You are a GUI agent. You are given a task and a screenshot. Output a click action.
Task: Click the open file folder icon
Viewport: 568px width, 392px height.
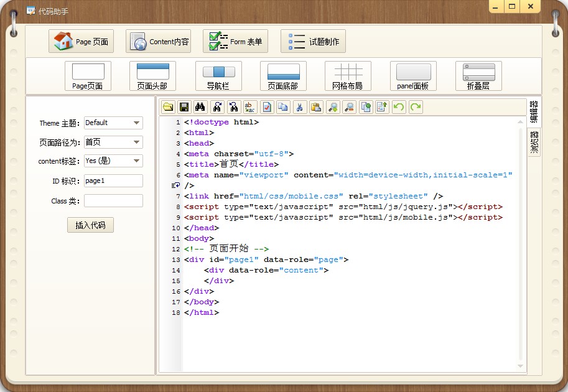coord(168,107)
